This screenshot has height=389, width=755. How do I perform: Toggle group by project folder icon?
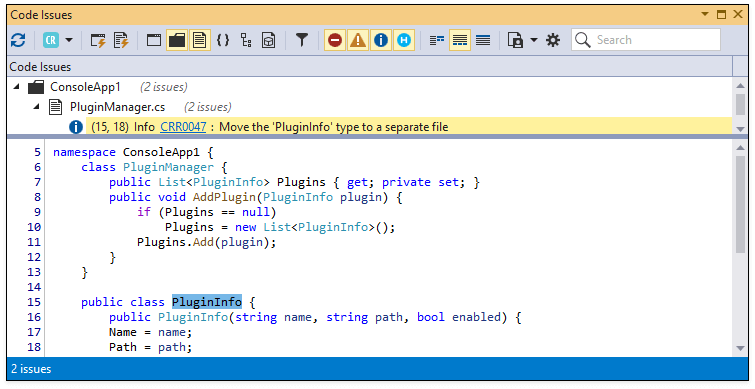click(x=177, y=40)
